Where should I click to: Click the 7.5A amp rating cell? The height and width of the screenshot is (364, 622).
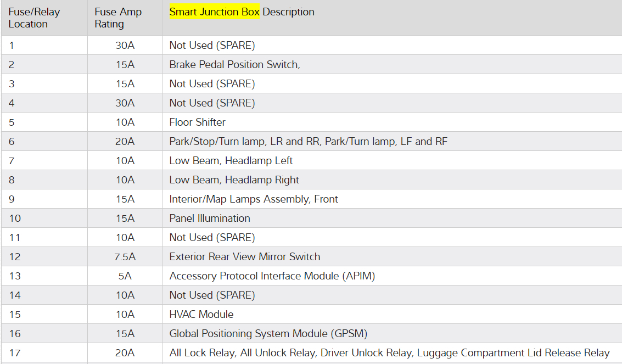[x=125, y=257]
